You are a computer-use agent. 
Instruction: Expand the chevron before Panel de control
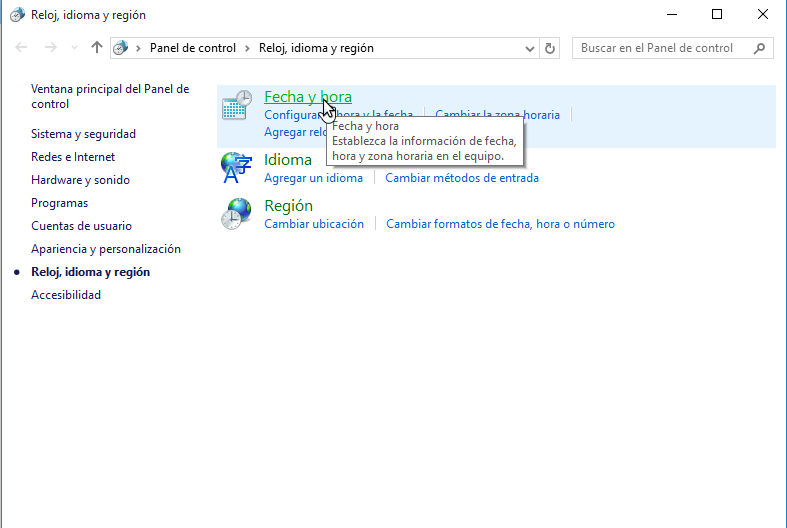point(138,48)
